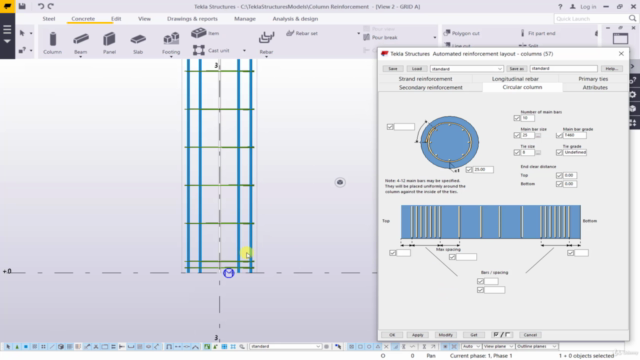Viewport: 640px width, 360px height.
Task: Click the Column tool in the Concrete ribbon
Action: click(x=53, y=43)
